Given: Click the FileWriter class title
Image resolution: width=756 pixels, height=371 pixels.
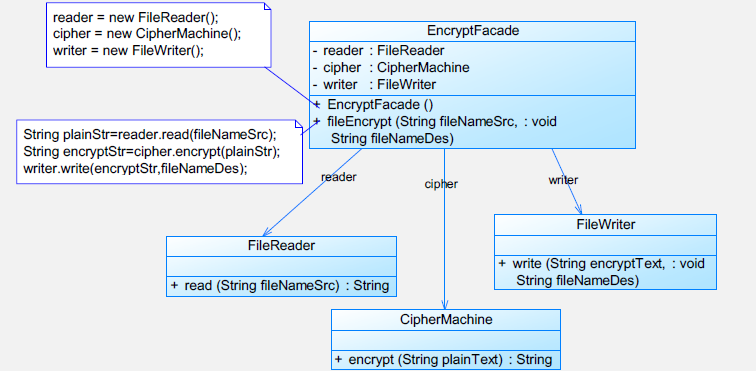Looking at the screenshot, I should point(606,224).
